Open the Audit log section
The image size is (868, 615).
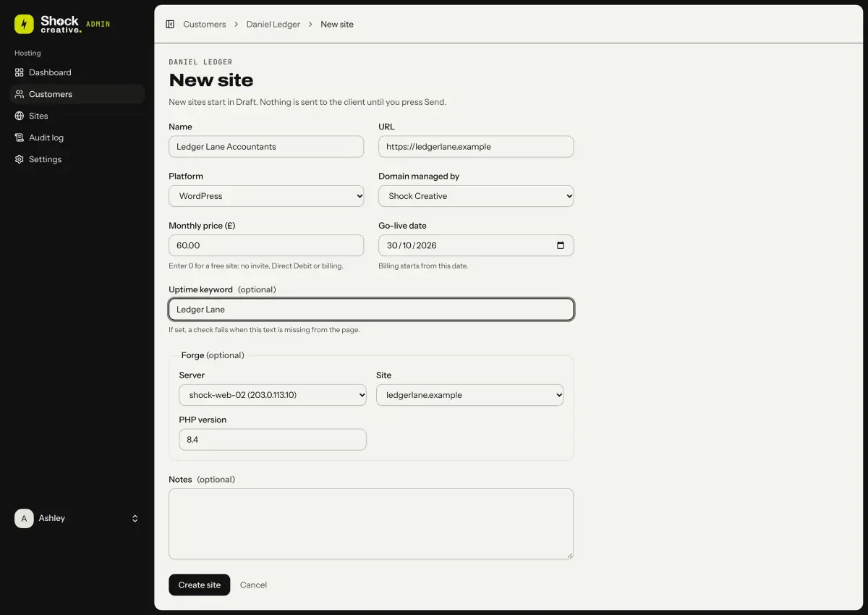tap(77, 137)
